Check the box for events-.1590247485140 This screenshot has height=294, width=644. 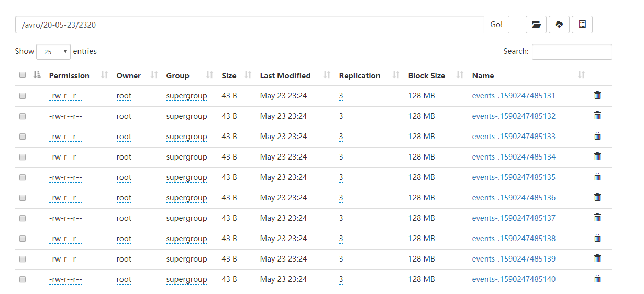point(23,279)
